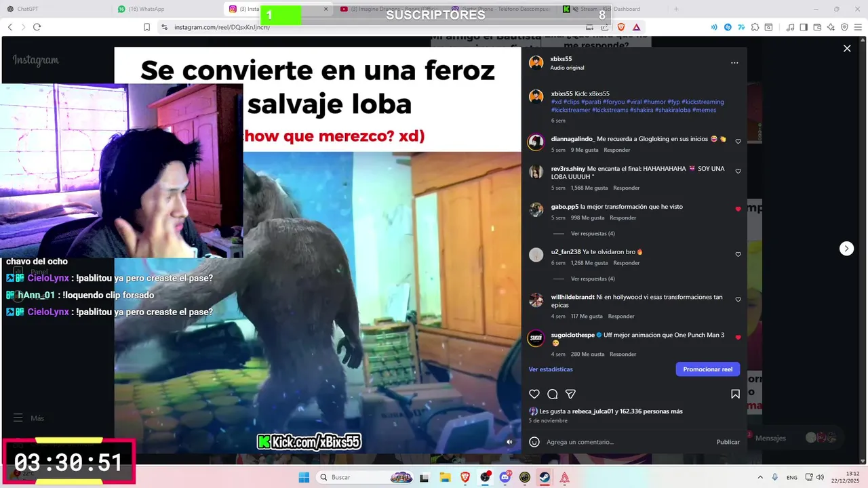
Task: Open Discord from the taskbar
Action: point(505,477)
